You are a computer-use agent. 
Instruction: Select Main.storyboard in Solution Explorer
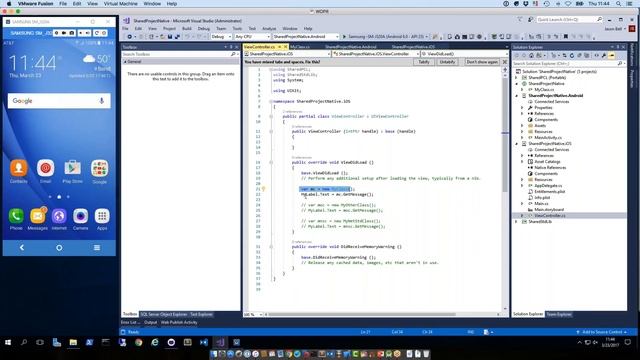549,209
